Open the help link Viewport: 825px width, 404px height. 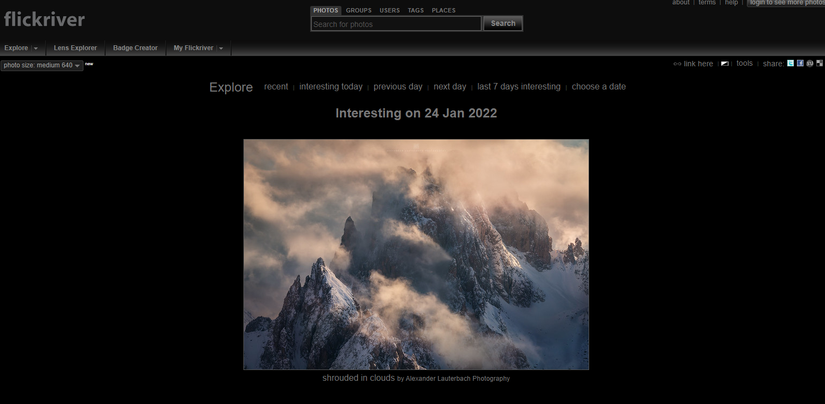point(731,3)
